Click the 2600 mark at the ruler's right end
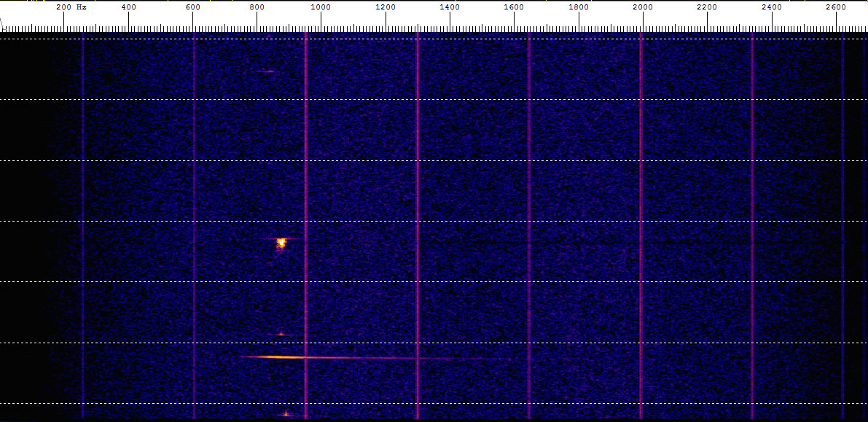868x422 pixels. tap(836, 7)
